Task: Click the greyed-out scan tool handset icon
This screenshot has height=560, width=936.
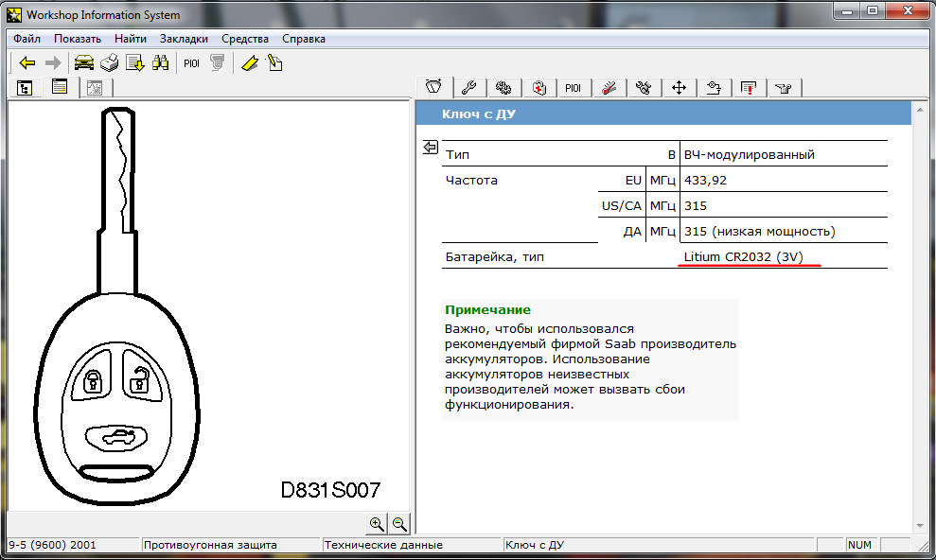Action: (x=218, y=62)
